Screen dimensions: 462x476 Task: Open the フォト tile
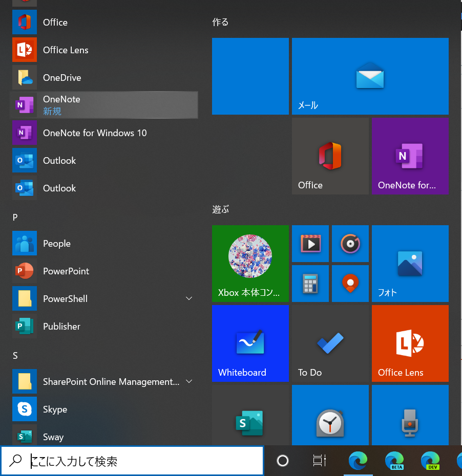click(x=410, y=264)
